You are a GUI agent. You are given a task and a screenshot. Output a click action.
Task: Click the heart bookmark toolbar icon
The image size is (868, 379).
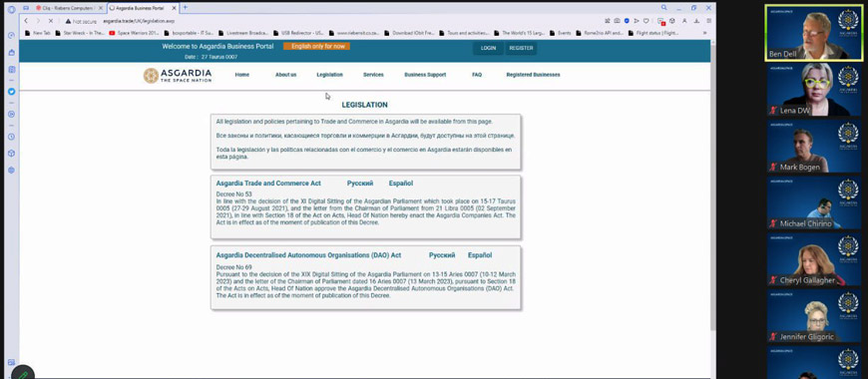coord(646,21)
